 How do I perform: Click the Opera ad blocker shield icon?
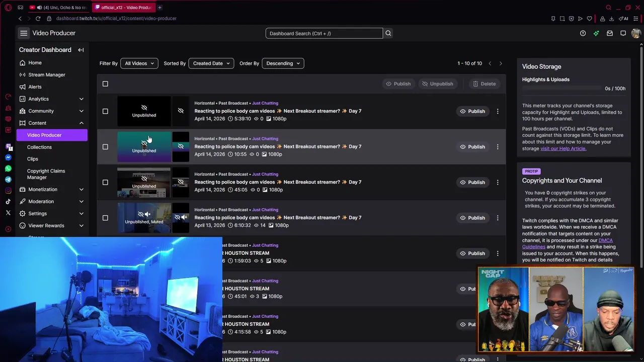(571, 19)
